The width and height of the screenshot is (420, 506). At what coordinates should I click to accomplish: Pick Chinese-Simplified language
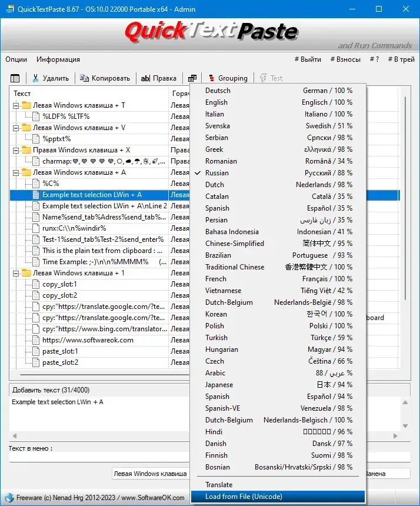[278, 244]
